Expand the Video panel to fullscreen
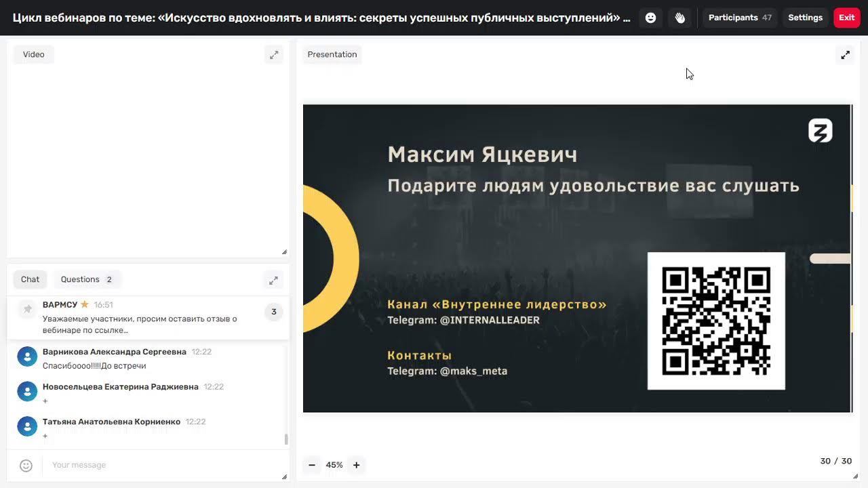Viewport: 868px width, 488px height. coord(274,55)
